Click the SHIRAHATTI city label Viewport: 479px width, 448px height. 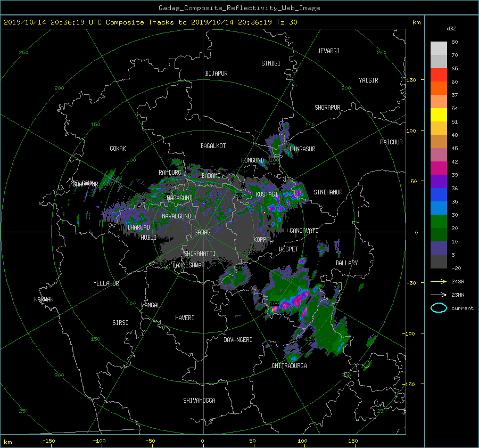[200, 254]
